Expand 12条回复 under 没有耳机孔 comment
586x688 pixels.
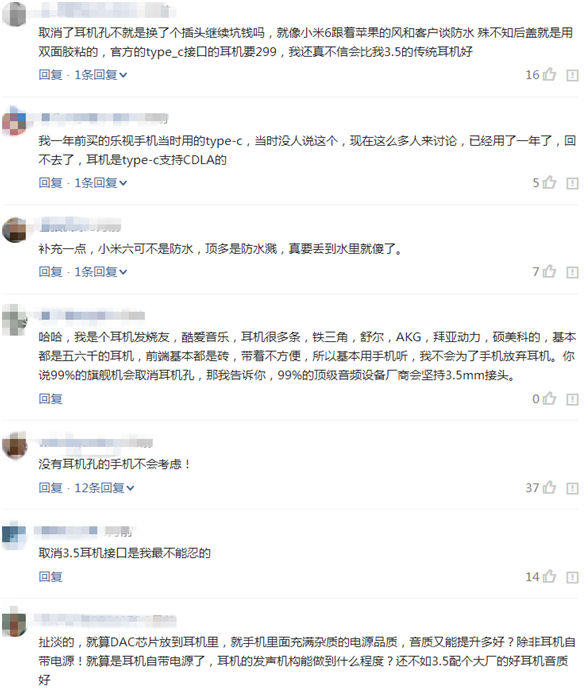104,487
